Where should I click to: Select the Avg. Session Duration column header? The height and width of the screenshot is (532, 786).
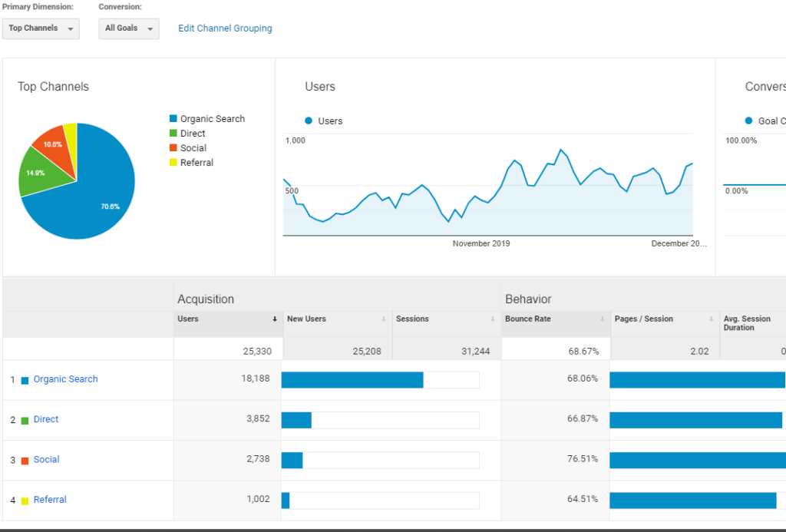tap(746, 323)
